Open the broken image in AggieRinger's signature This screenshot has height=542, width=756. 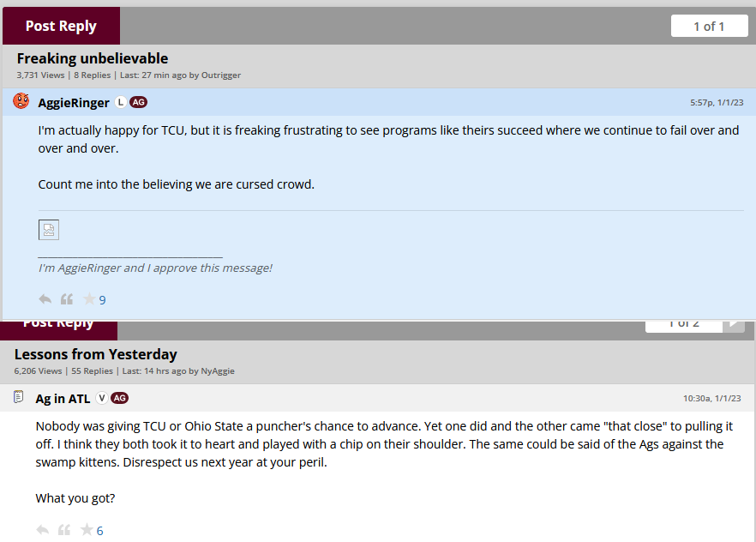(49, 230)
